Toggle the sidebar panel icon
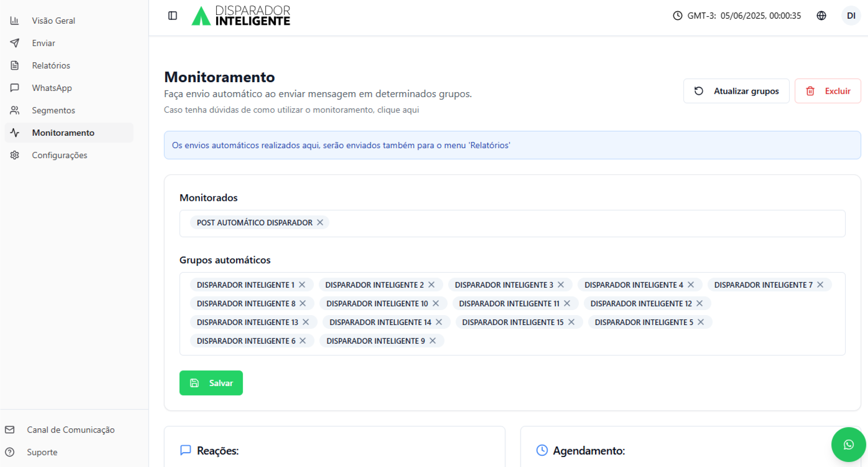The width and height of the screenshot is (868, 467). pyautogui.click(x=173, y=16)
